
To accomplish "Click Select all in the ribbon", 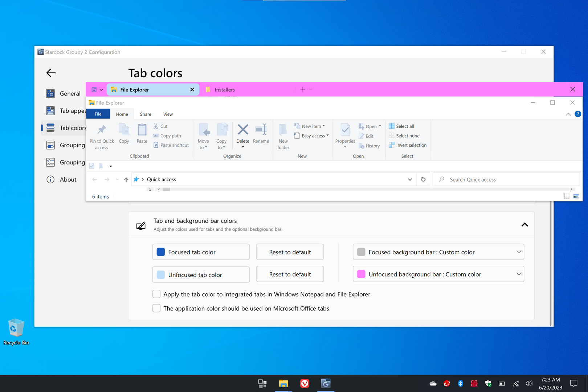I will pos(401,126).
